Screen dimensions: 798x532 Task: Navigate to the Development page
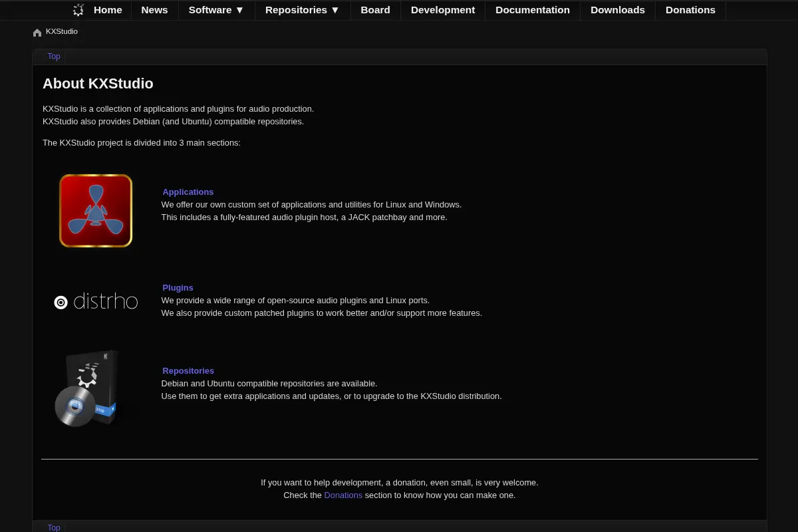443,10
